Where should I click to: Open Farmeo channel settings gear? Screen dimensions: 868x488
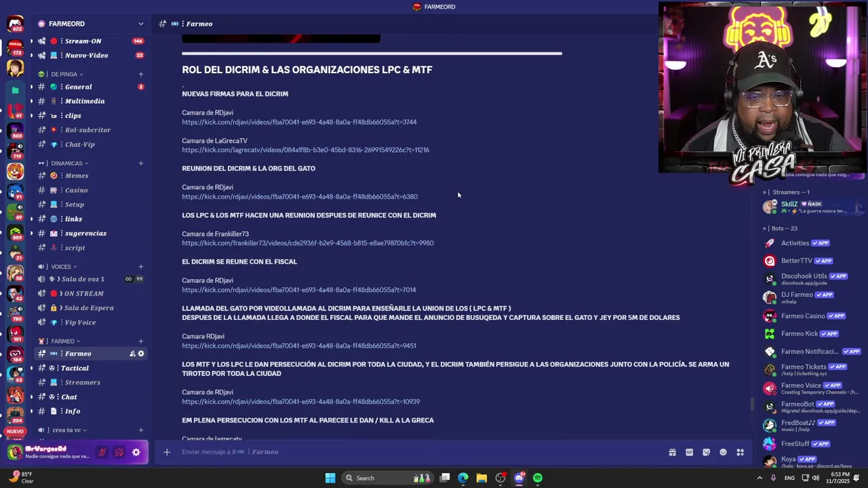click(x=141, y=354)
